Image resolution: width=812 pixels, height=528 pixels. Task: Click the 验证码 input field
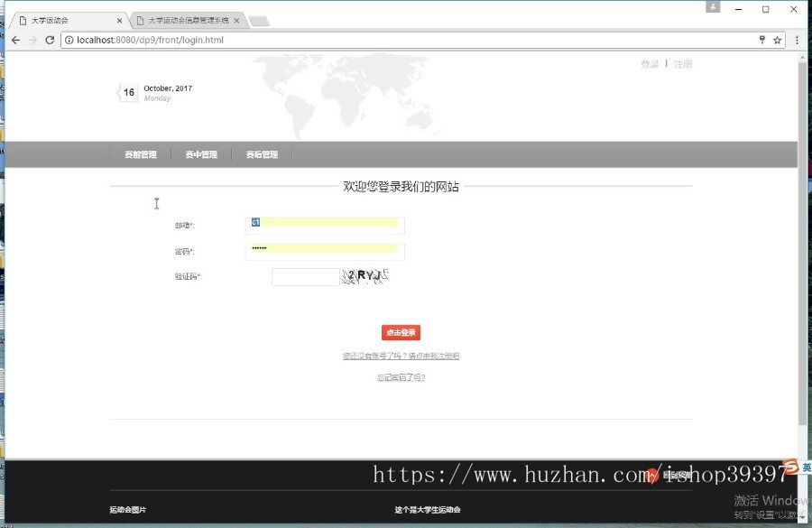click(x=306, y=277)
